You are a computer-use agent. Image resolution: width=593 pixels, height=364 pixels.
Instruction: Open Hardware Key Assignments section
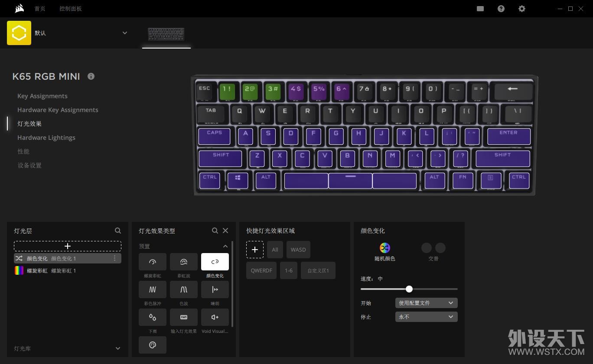pyautogui.click(x=58, y=110)
